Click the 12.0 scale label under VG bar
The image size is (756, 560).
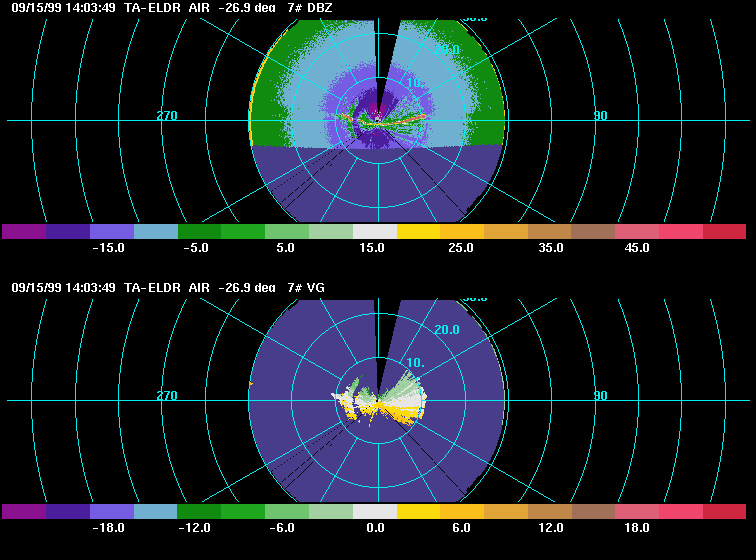(551, 528)
